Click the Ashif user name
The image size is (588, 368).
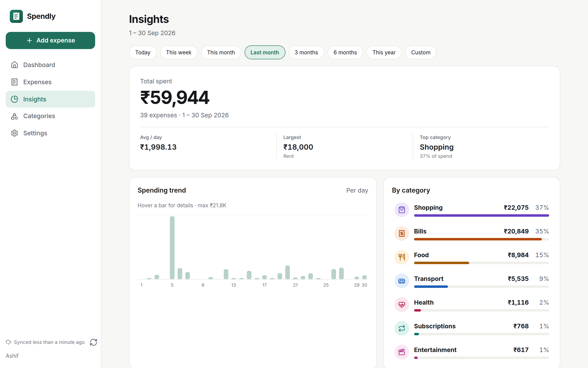12,356
